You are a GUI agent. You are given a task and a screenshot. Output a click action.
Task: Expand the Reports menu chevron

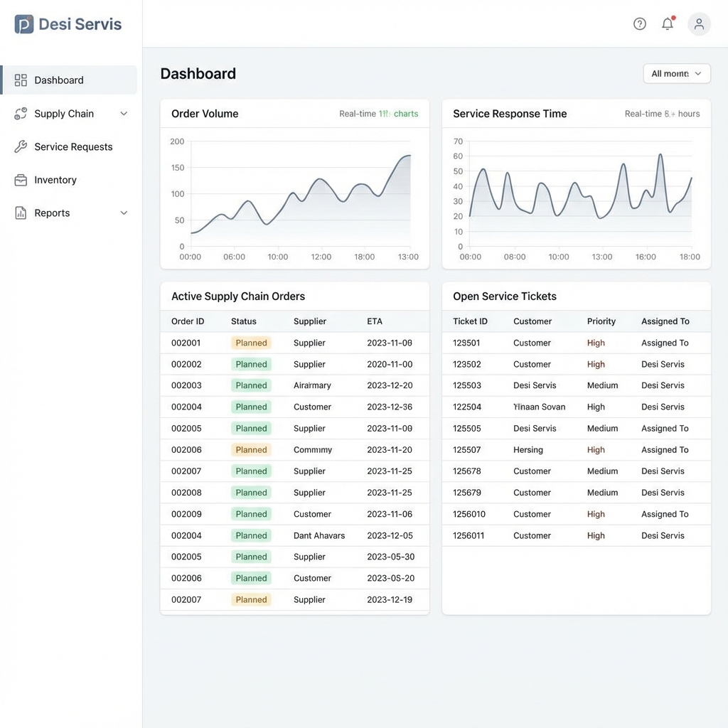click(124, 213)
